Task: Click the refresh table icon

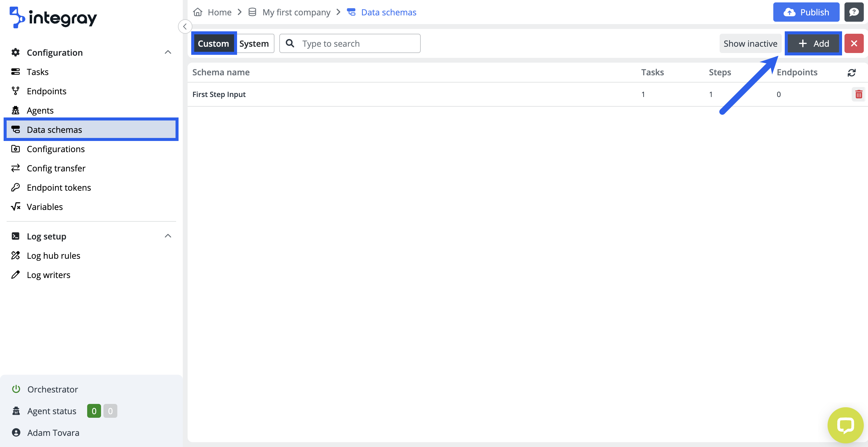Action: [x=851, y=72]
